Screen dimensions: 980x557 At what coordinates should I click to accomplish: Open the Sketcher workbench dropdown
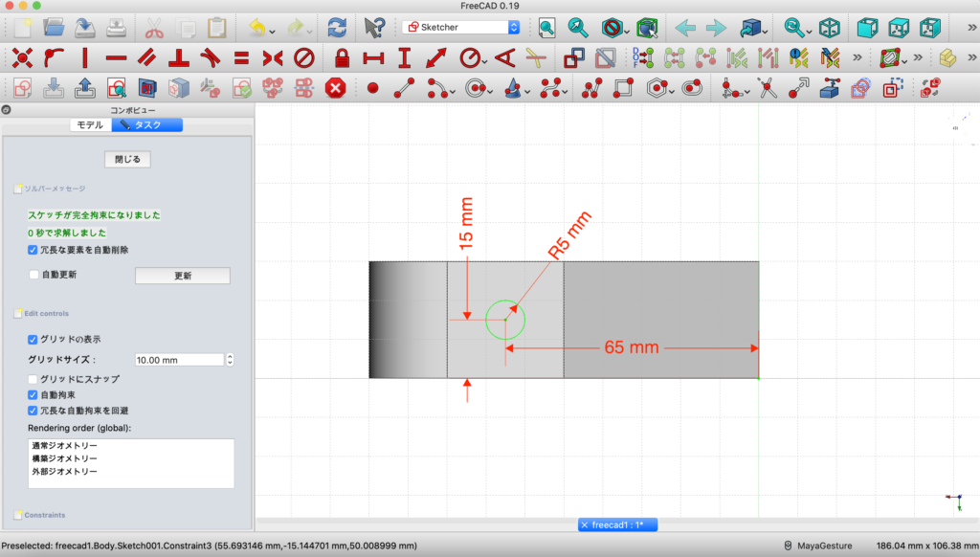(462, 28)
